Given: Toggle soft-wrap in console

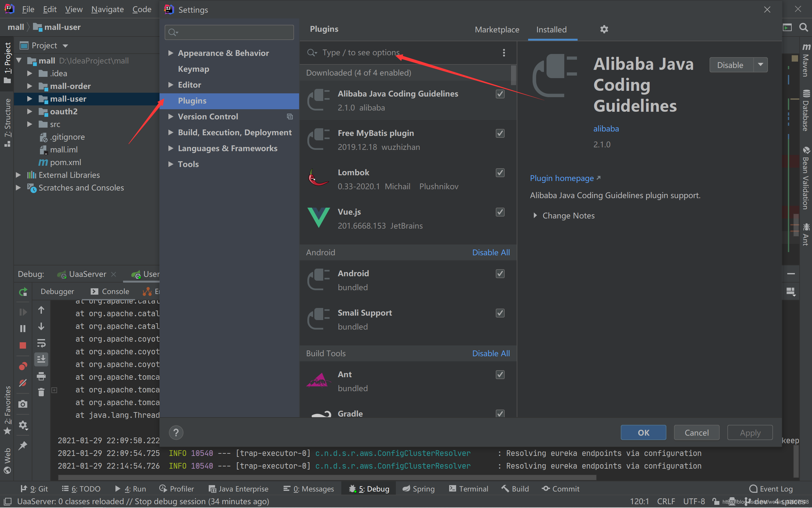Looking at the screenshot, I should (x=41, y=343).
